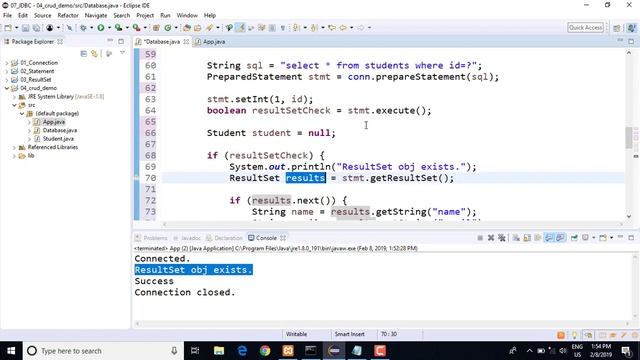Open the Window menu

[x=187, y=16]
